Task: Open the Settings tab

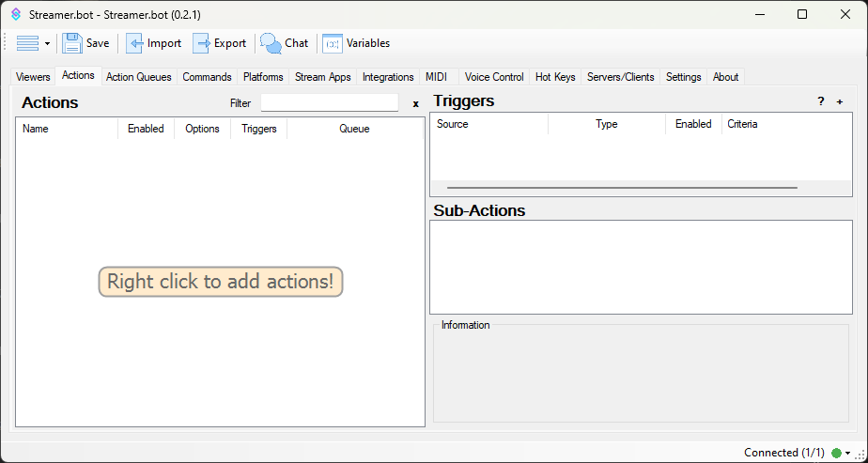Action: [683, 77]
